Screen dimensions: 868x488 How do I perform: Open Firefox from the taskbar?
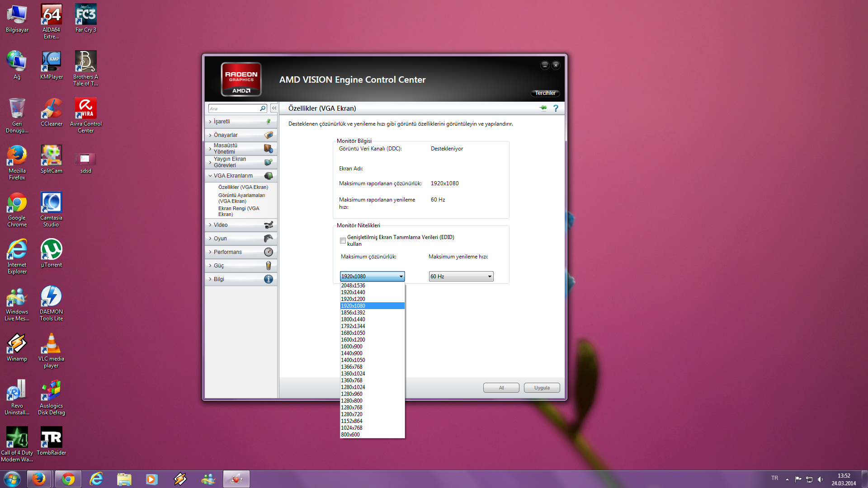(39, 479)
